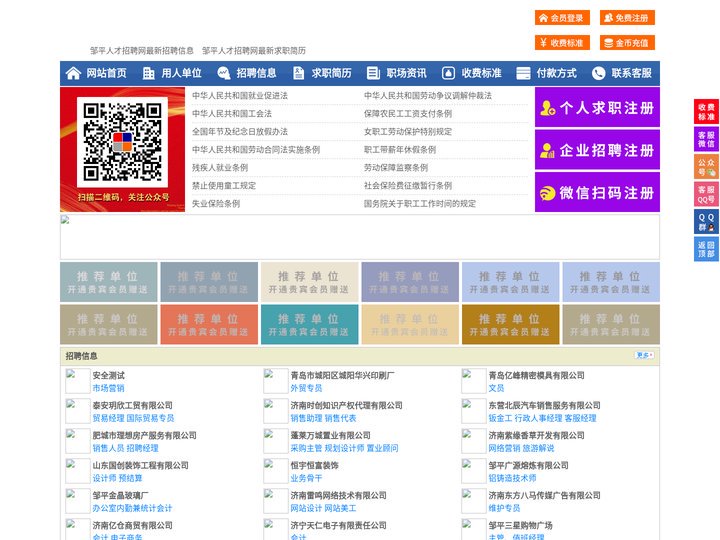Click the home icon beside 网站首页

pos(73,73)
